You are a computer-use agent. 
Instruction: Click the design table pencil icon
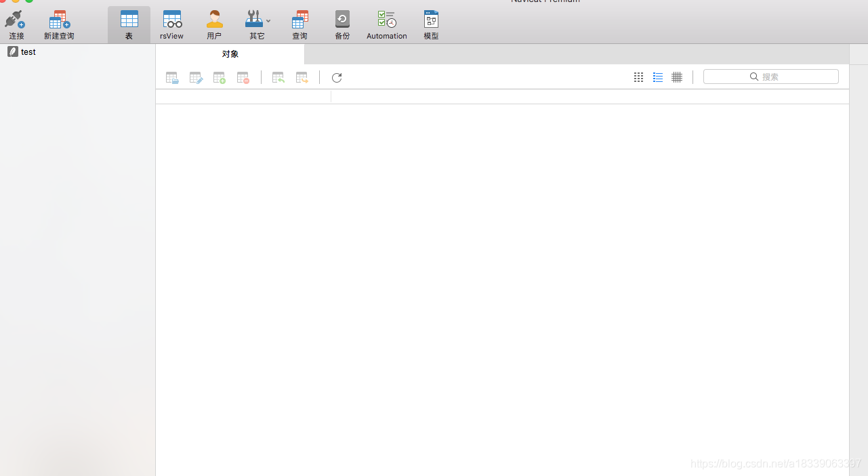coord(196,78)
